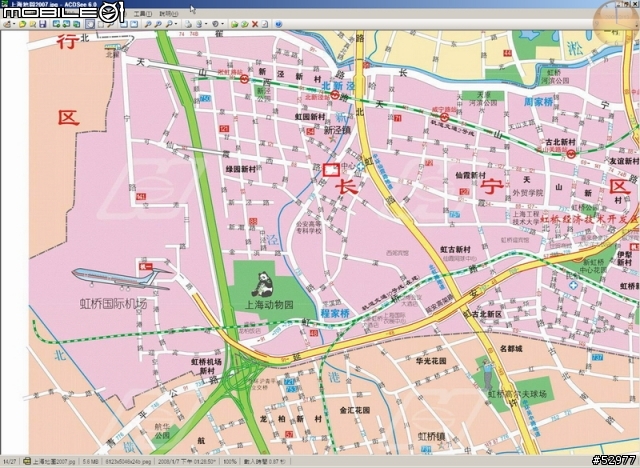The height and width of the screenshot is (468, 640).
Task: Click the 虹古新村 label
Action: 455,249
